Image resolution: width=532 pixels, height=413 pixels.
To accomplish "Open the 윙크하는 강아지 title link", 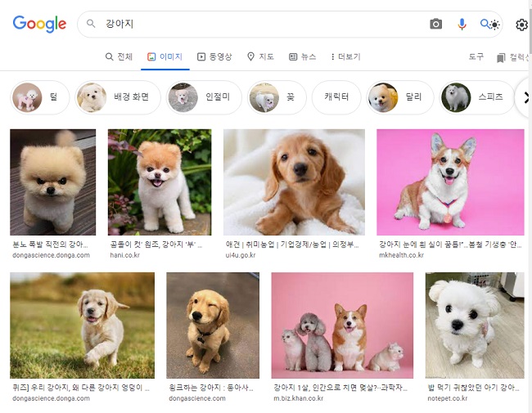I will [x=211, y=388].
